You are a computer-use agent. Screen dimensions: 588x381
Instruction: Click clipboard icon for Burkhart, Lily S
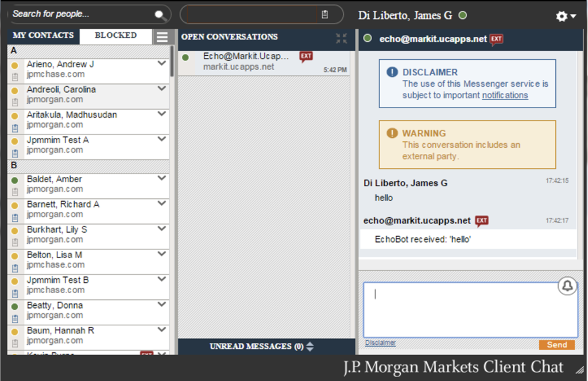[x=15, y=242]
